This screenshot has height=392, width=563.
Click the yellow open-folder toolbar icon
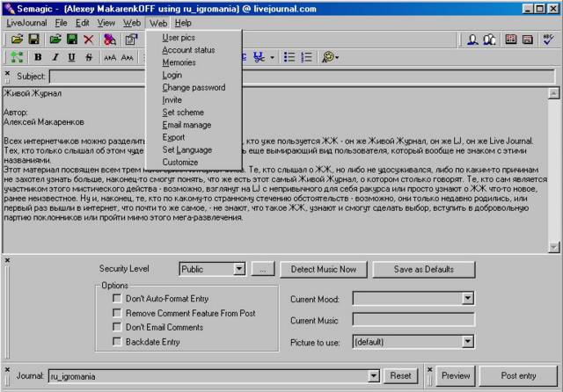coord(17,39)
